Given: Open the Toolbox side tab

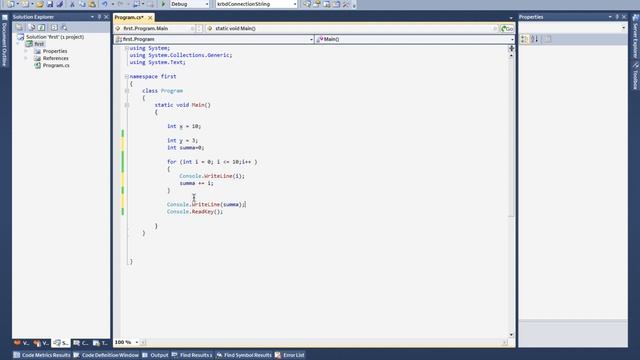Looking at the screenshot, I should tap(635, 77).
